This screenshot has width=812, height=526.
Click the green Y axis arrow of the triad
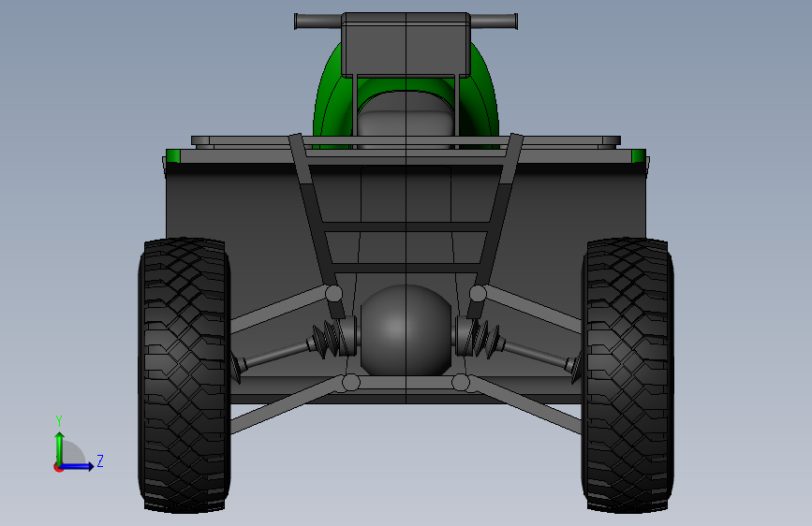pyautogui.click(x=60, y=447)
